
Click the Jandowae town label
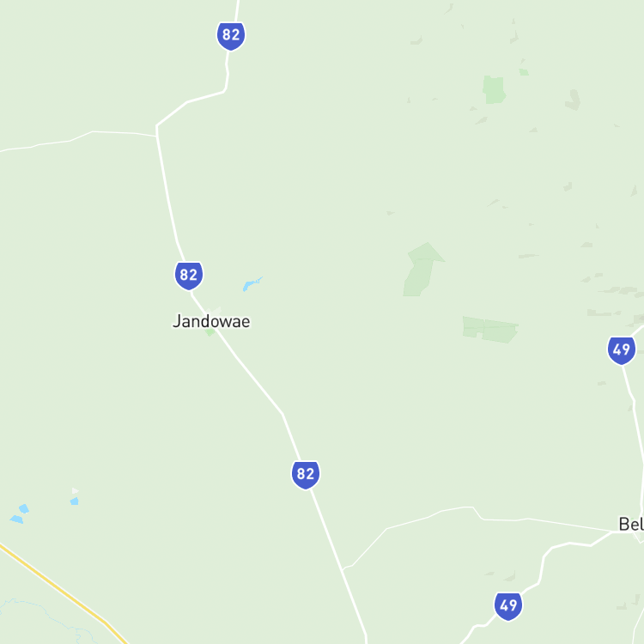211,321
